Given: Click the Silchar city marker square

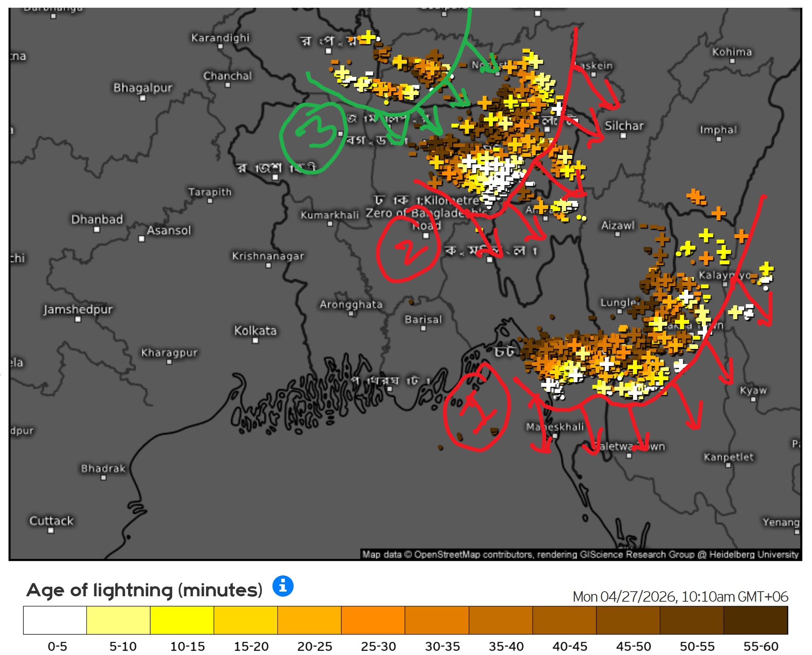Looking at the screenshot, I should pyautogui.click(x=623, y=136).
